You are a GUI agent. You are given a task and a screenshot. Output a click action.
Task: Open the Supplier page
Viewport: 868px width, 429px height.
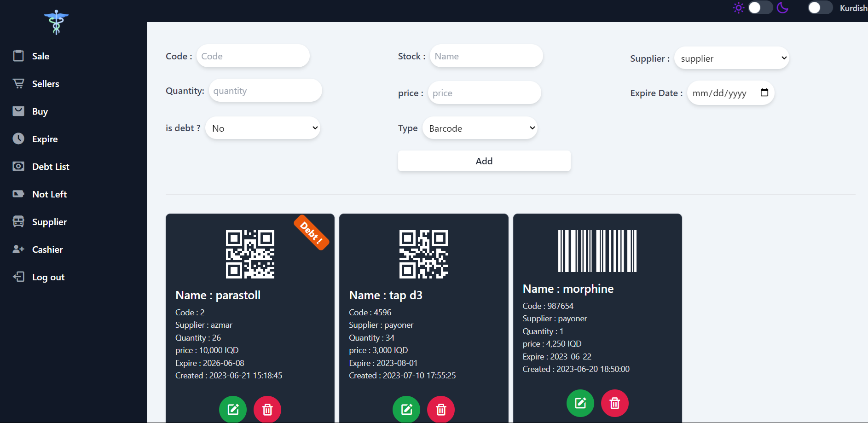click(49, 222)
